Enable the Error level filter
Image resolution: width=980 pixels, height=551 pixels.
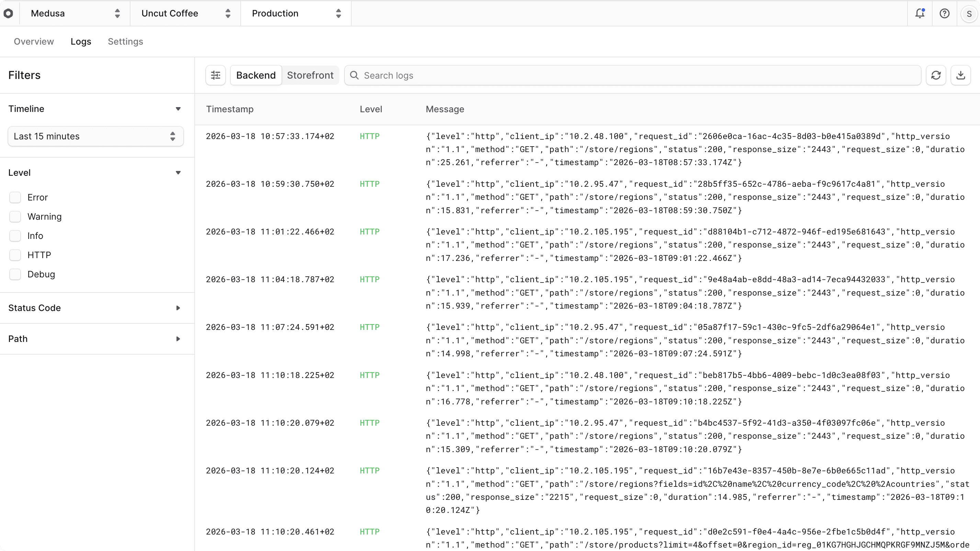[15, 197]
